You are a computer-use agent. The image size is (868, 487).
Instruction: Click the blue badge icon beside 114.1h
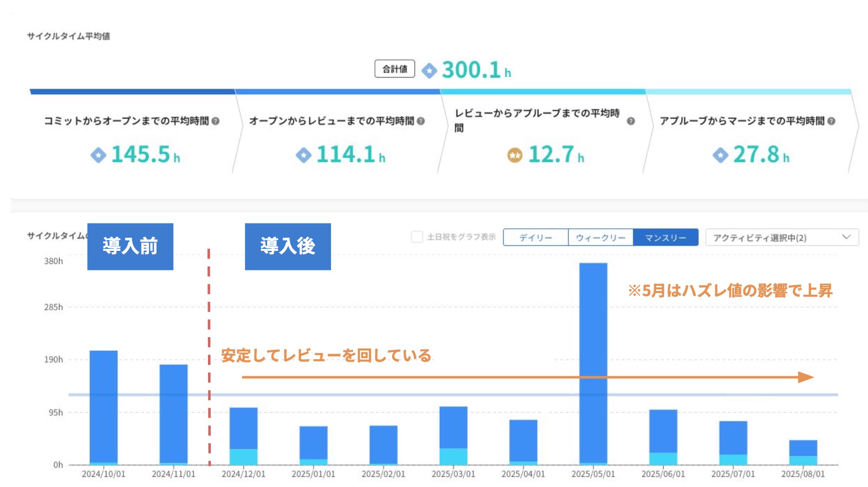(303, 155)
